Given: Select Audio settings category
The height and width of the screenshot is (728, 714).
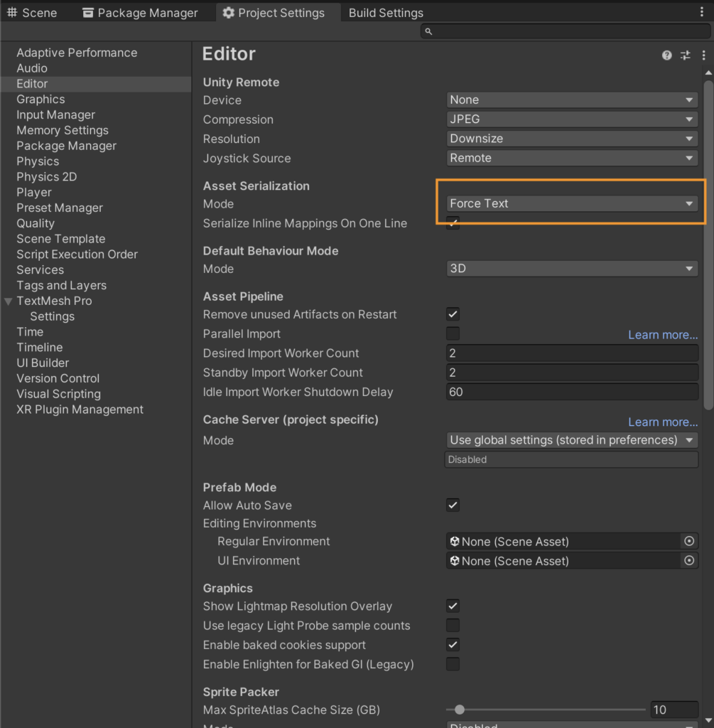Looking at the screenshot, I should coord(32,68).
